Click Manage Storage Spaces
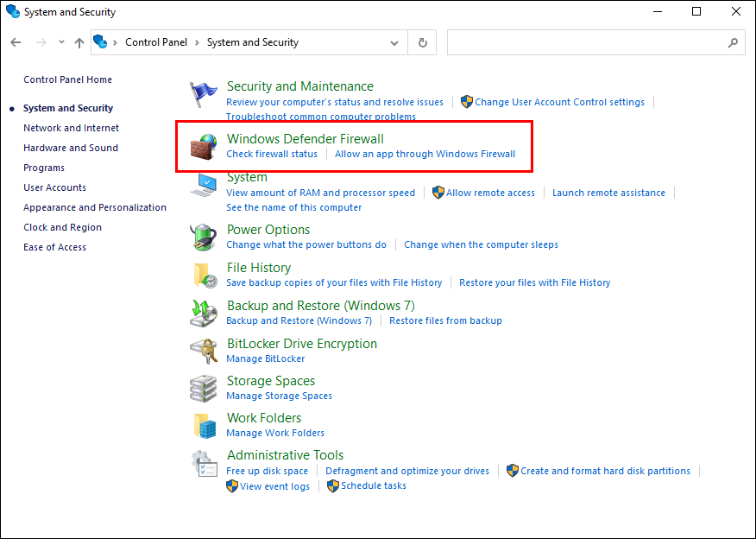The width and height of the screenshot is (756, 539). pos(279,396)
